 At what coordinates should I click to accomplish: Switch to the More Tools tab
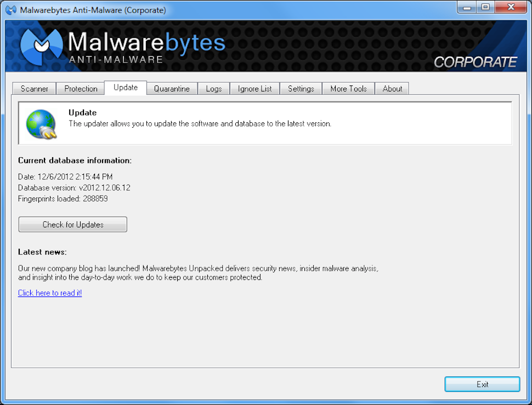tap(348, 88)
